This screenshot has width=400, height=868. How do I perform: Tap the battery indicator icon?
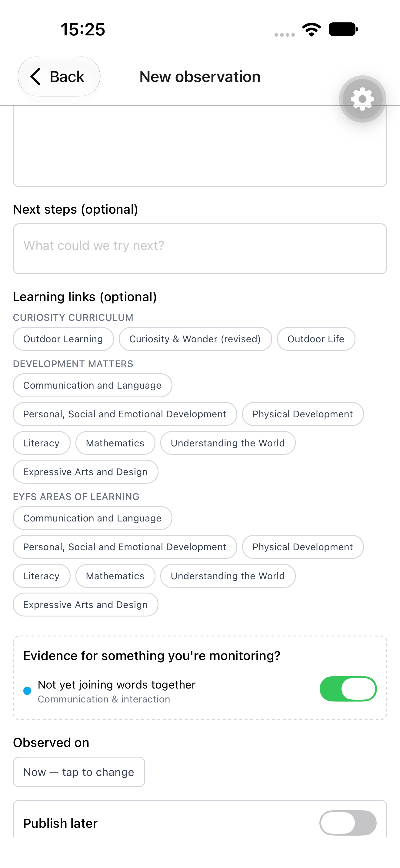(x=343, y=29)
